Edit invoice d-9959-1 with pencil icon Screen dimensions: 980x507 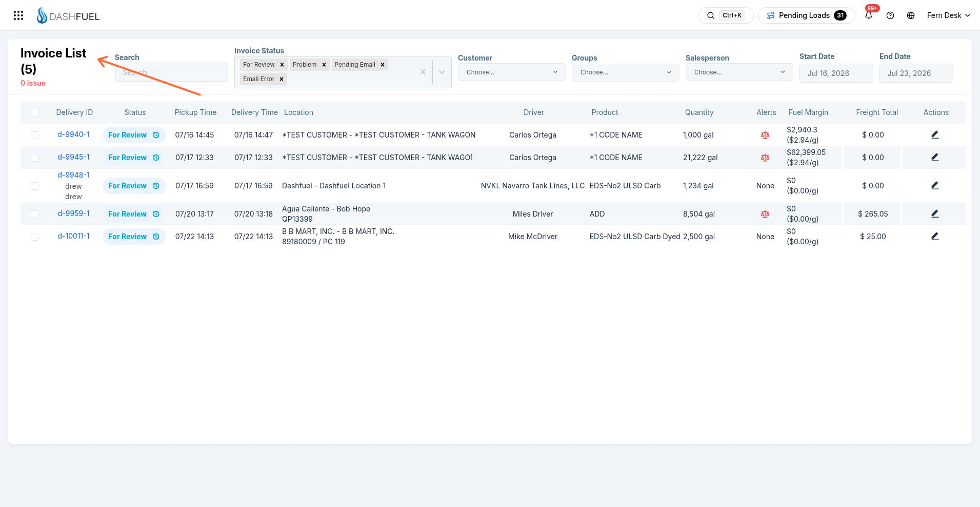(935, 213)
